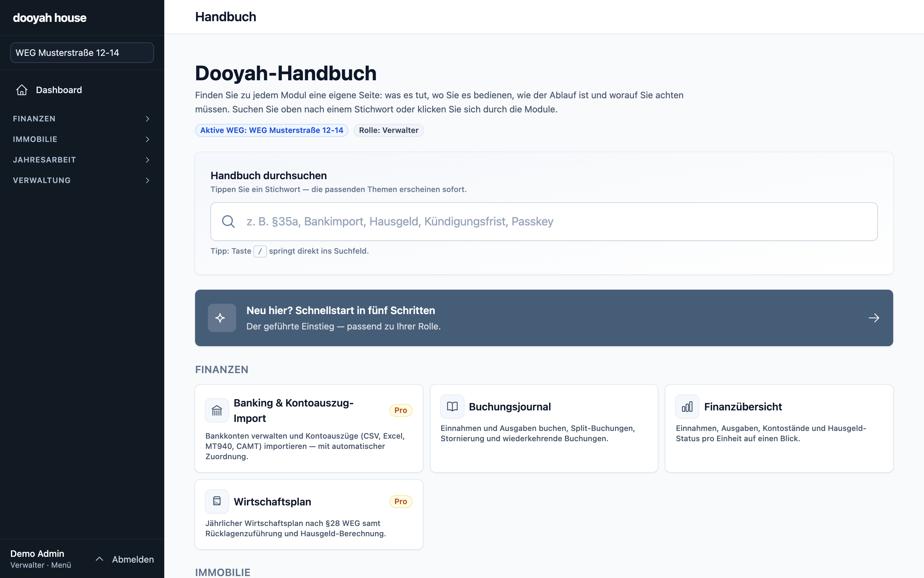
Task: Click the arrow on the Schnellstart banner
Action: (x=874, y=318)
